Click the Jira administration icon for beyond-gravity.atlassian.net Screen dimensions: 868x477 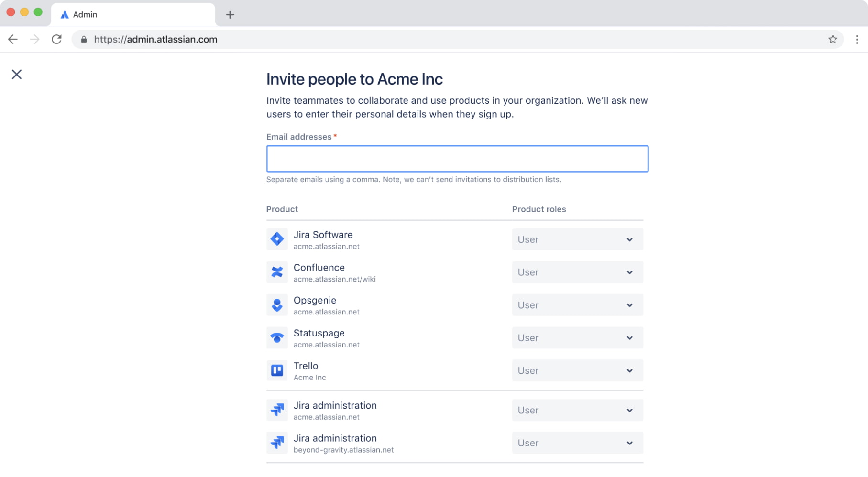pyautogui.click(x=277, y=443)
